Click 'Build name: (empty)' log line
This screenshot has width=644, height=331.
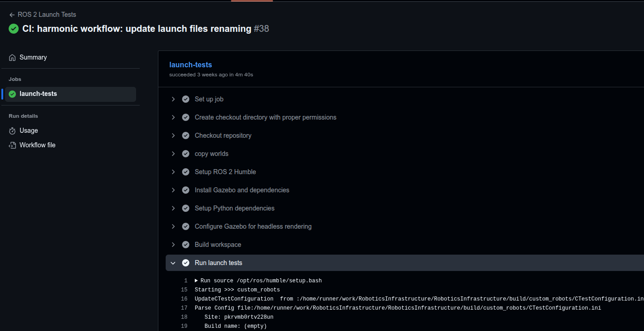click(236, 326)
